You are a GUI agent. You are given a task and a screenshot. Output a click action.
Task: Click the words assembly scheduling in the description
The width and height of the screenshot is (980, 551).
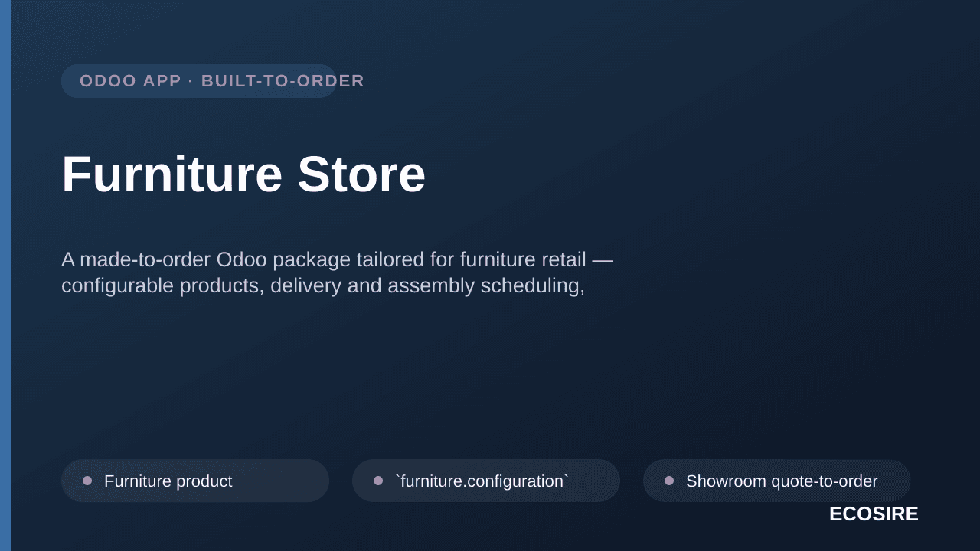point(486,286)
